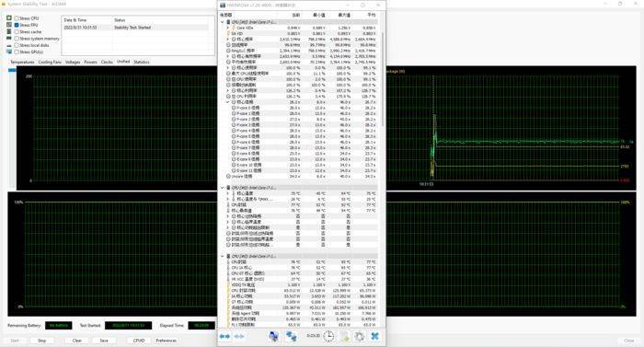Click the HWiNFO vertical scrollbar
This screenshot has width=644, height=347.
(x=383, y=79)
